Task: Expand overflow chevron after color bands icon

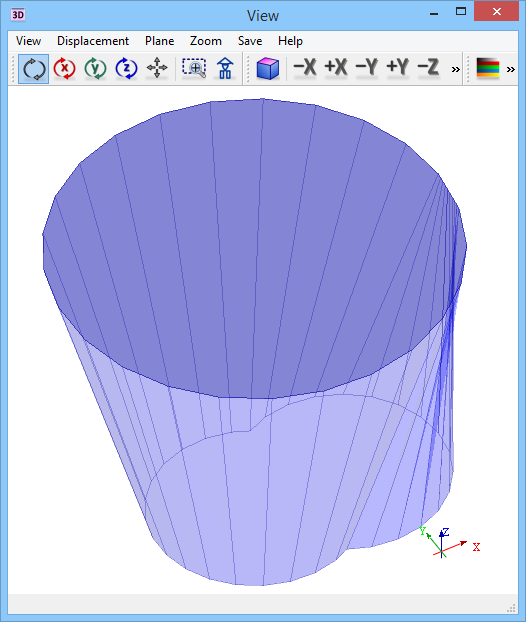Action: click(511, 69)
